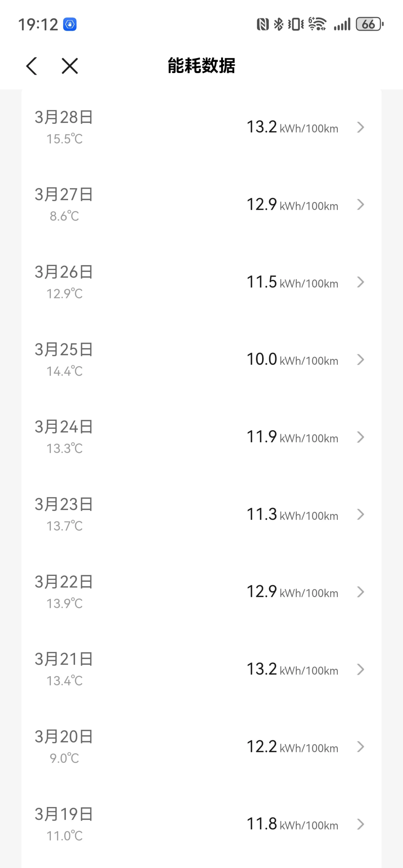Expand the 3月27日 entry chevron
The width and height of the screenshot is (403, 868).
coord(360,204)
